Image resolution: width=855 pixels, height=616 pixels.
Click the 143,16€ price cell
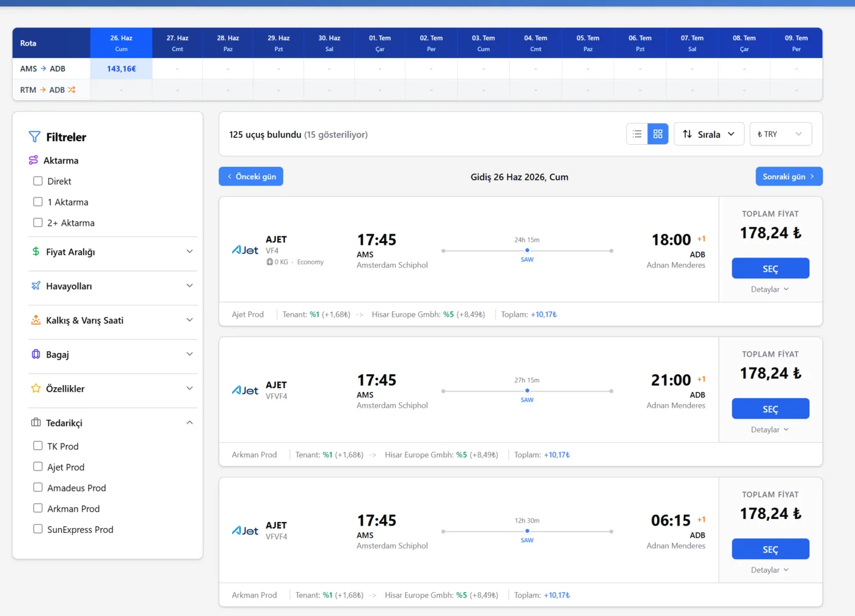[121, 69]
